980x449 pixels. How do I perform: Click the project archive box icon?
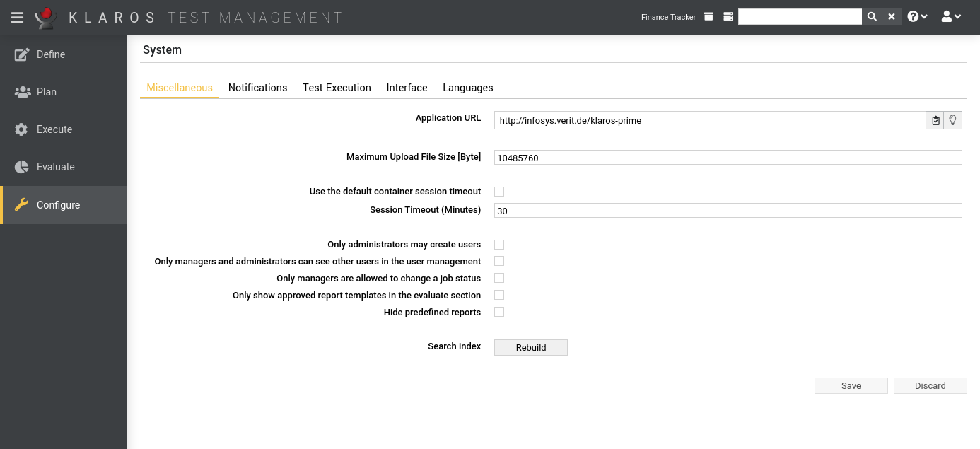pos(708,17)
